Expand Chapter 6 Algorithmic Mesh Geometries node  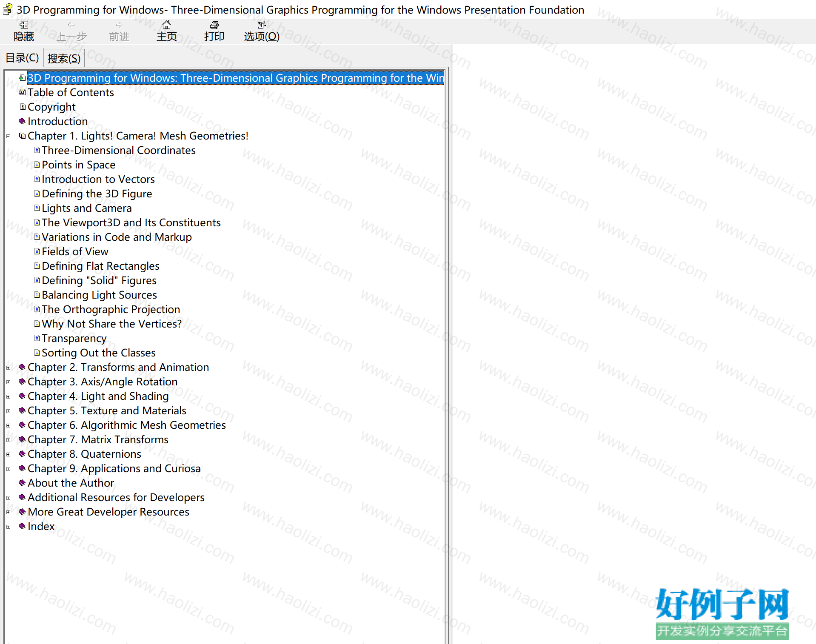coord(8,426)
